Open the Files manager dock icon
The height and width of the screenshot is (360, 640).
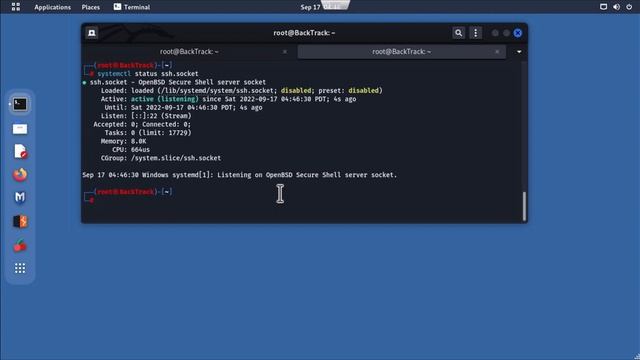click(20, 129)
